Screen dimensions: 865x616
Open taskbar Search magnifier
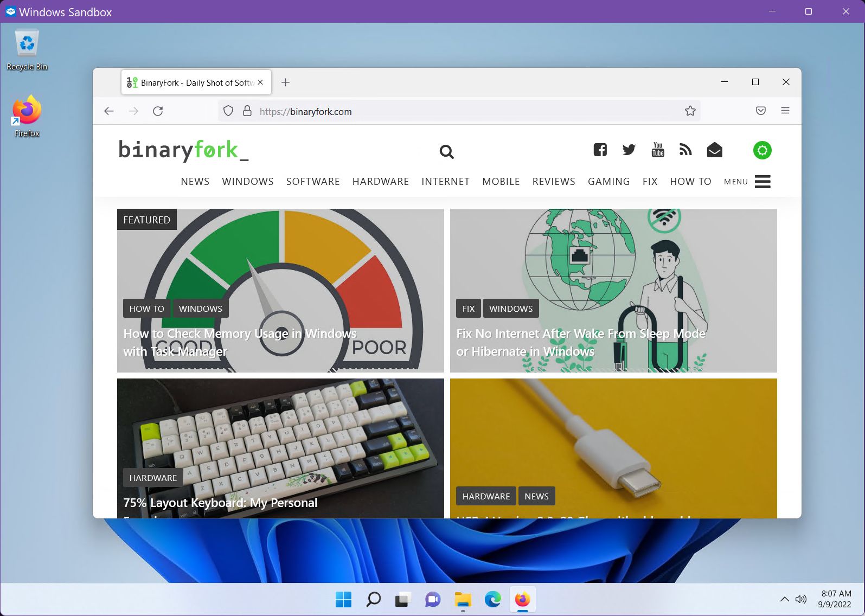tap(373, 599)
